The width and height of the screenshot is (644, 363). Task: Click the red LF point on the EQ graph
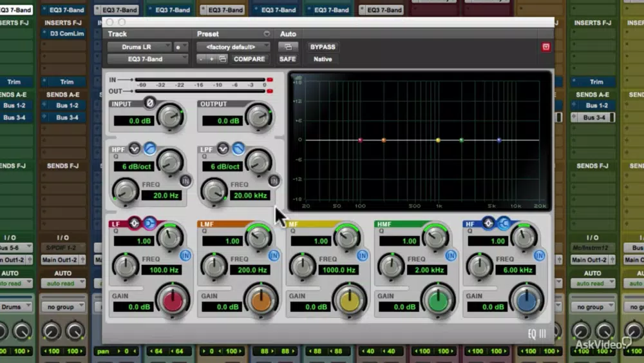pos(360,140)
